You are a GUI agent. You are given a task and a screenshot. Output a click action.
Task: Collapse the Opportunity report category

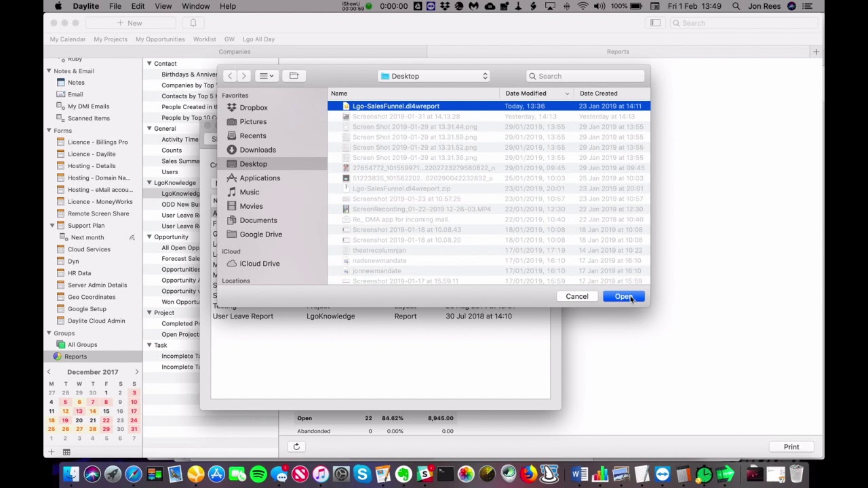(149, 237)
